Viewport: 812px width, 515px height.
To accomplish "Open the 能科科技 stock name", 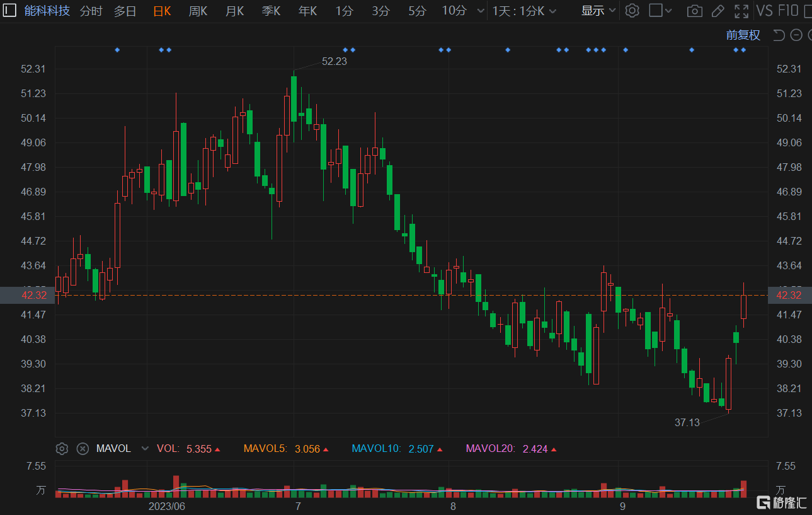I will coord(47,11).
